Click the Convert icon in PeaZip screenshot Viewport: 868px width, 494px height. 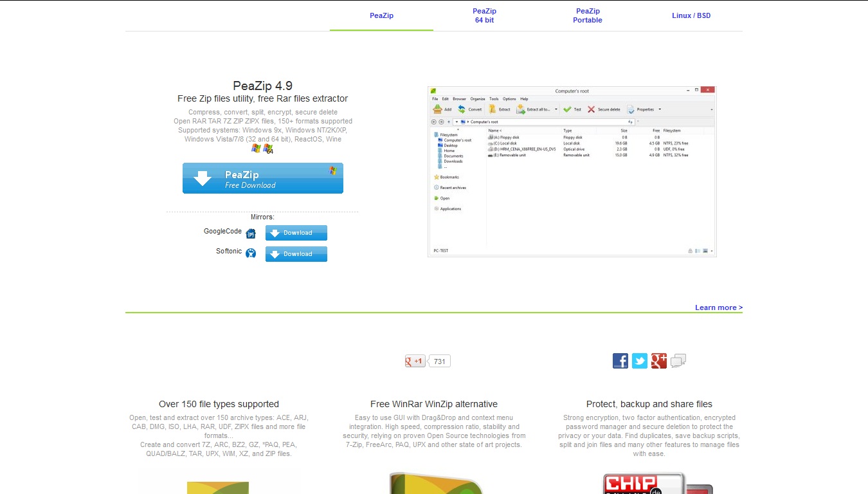click(x=462, y=109)
